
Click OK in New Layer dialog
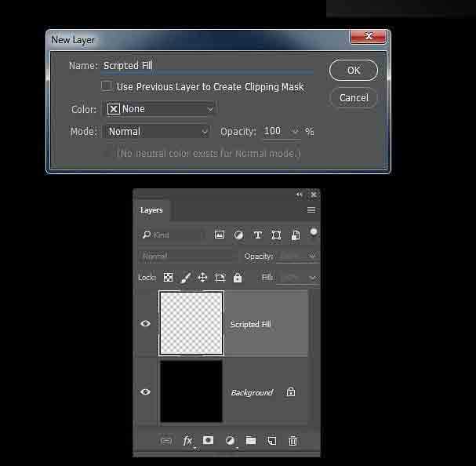[354, 71]
